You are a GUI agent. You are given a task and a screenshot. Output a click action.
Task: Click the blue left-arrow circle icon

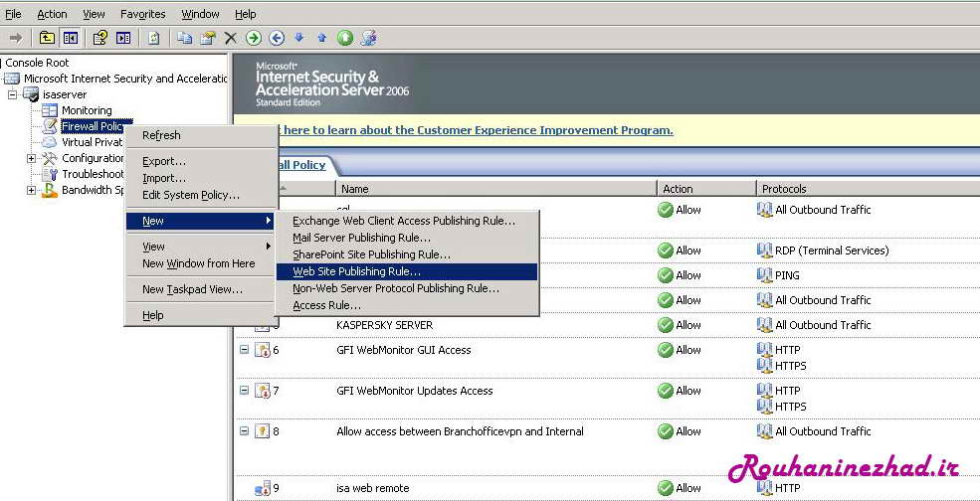click(x=277, y=38)
